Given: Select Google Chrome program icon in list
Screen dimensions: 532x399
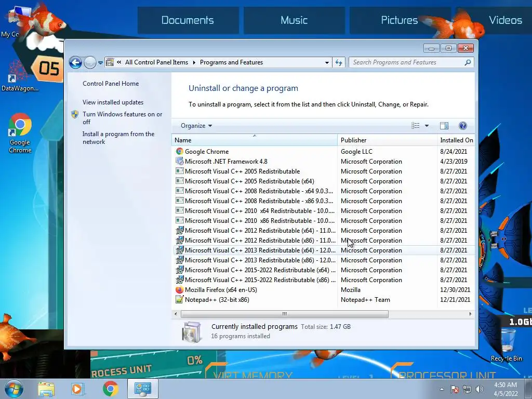Looking at the screenshot, I should 179,151.
